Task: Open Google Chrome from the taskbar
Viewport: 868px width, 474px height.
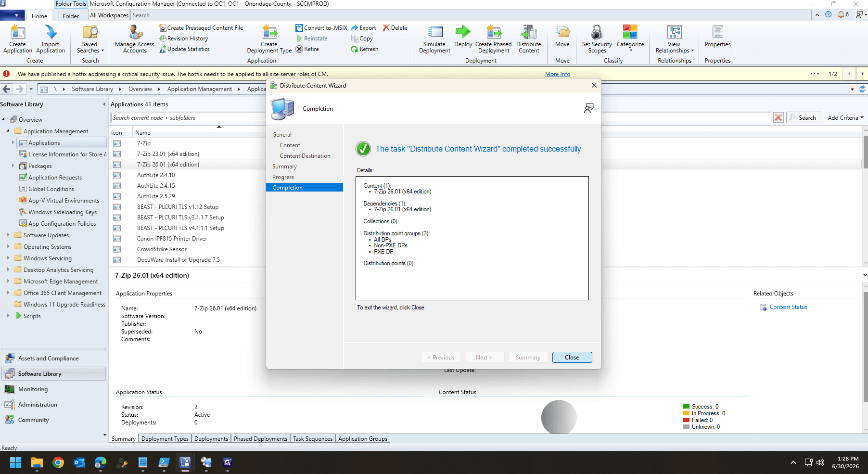Action: (x=58, y=462)
